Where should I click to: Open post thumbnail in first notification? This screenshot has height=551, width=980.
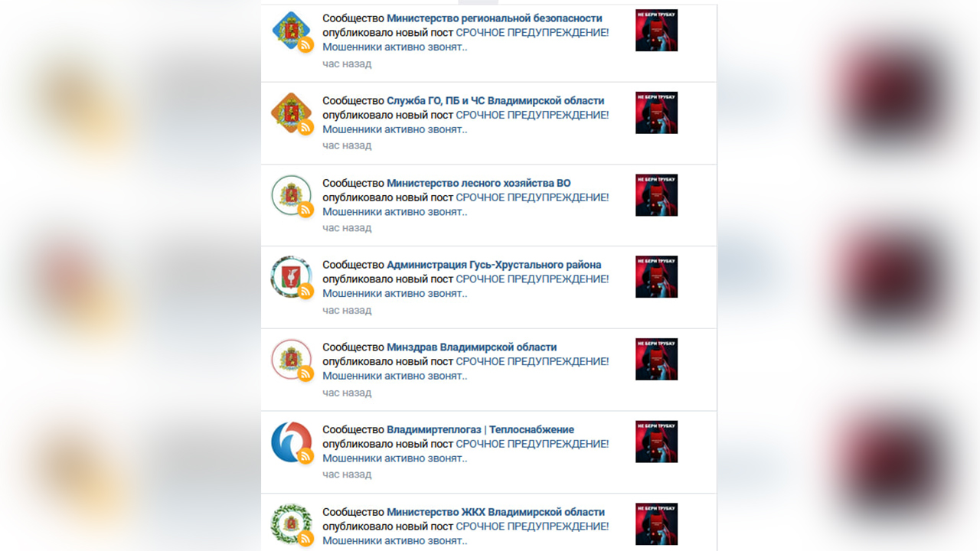point(656,31)
